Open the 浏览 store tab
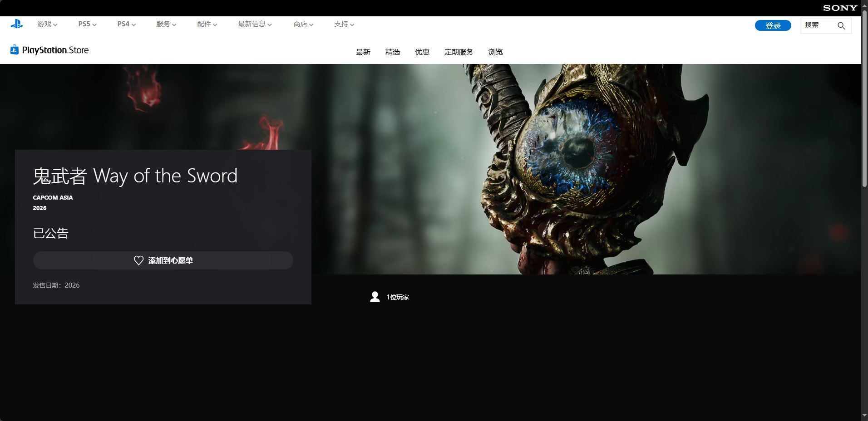This screenshot has width=868, height=421. click(496, 52)
